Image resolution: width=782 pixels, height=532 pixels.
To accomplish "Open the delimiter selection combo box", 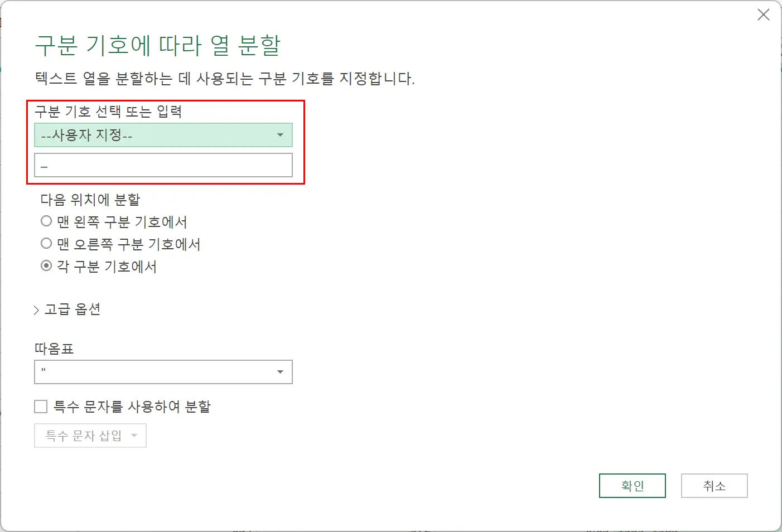I will click(163, 135).
